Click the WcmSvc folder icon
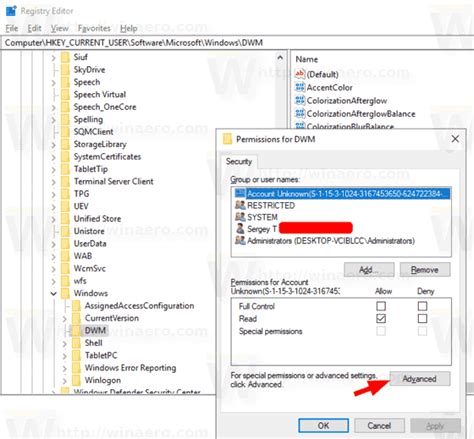Viewport: 474px width, 439px height. 65,268
